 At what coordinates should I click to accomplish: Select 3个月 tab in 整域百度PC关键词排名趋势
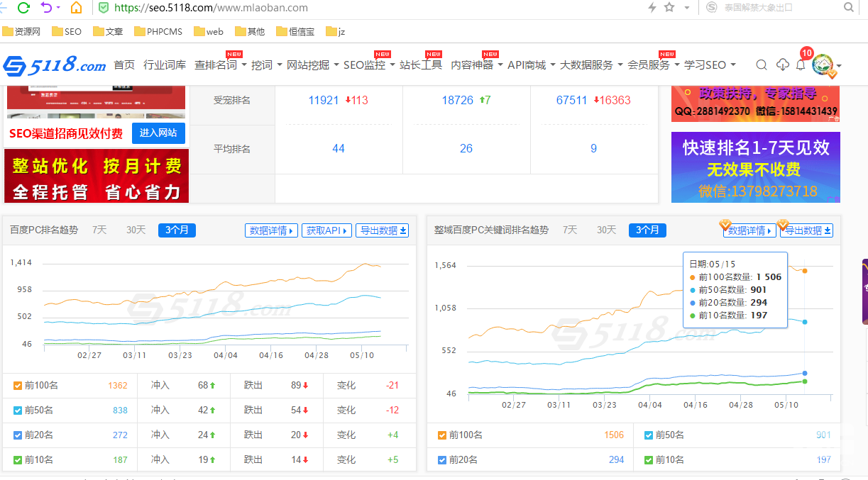coord(647,230)
